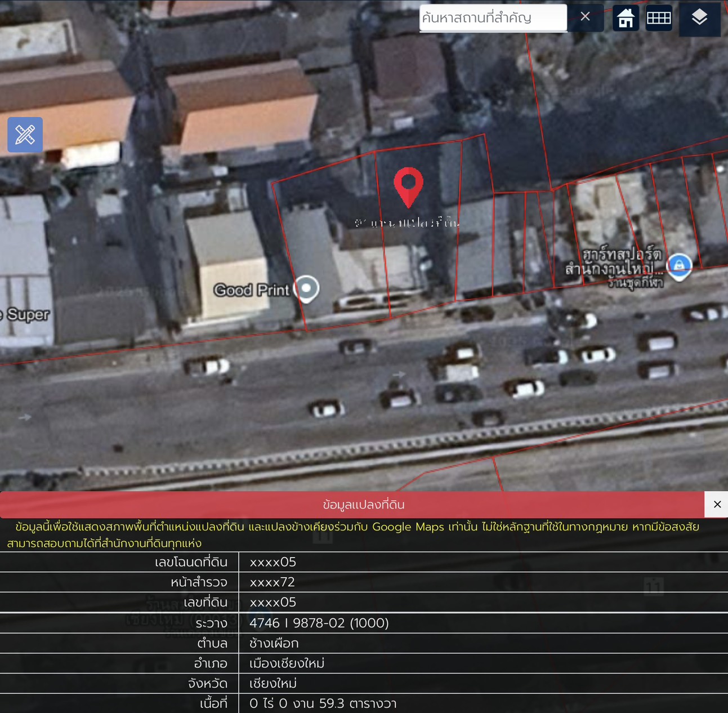Open the grid table icon
Viewport: 728px width, 713px height.
tap(658, 18)
